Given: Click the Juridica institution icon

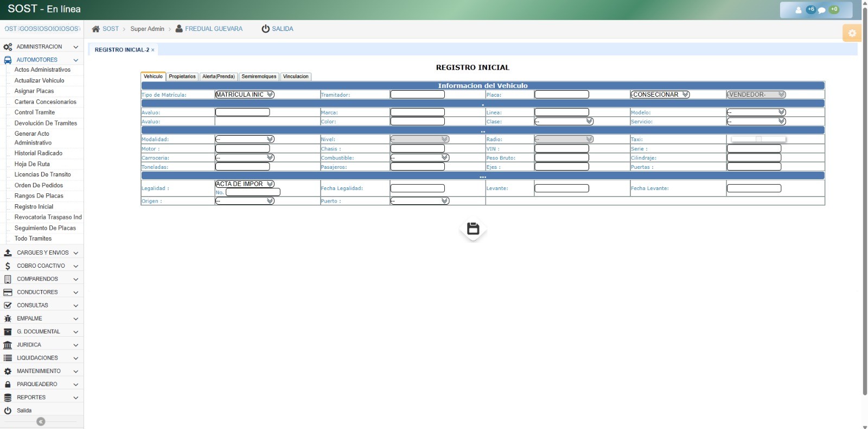Looking at the screenshot, I should pos(8,345).
